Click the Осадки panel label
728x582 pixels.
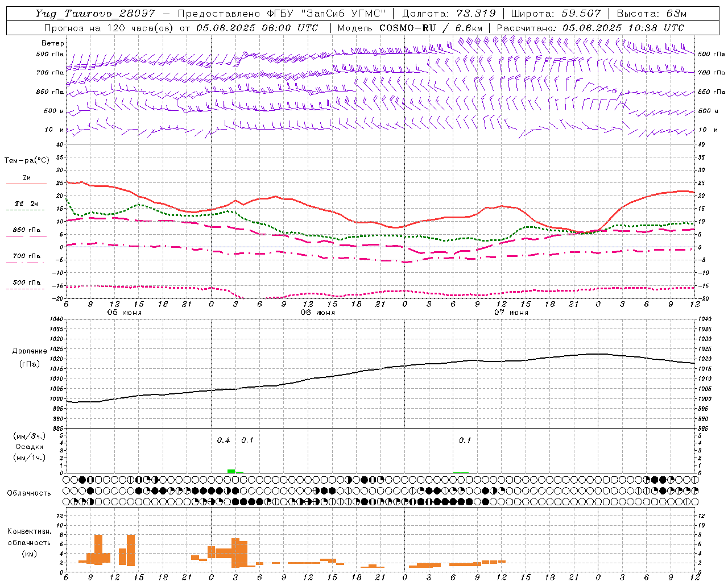30,447
